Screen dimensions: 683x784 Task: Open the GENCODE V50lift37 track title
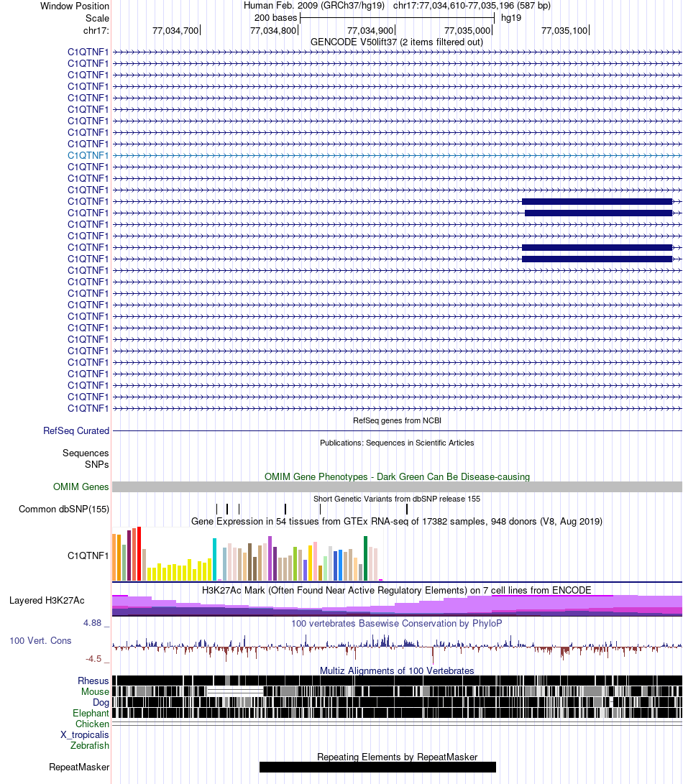(397, 42)
